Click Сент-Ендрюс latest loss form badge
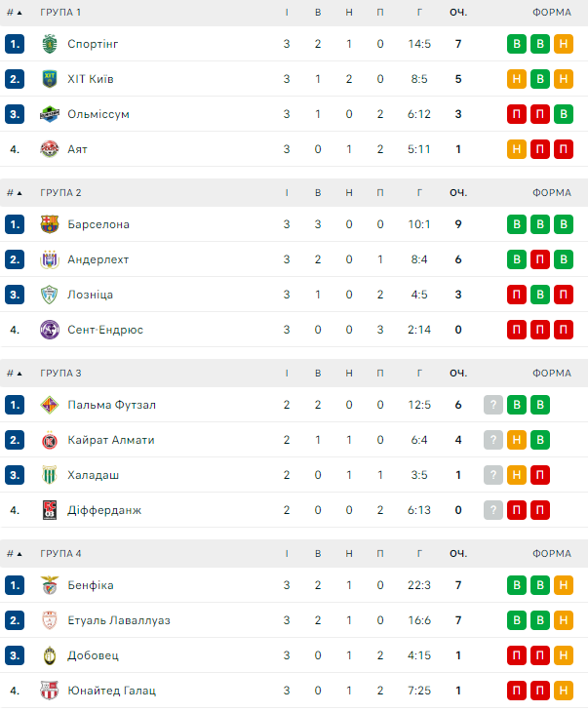The width and height of the screenshot is (588, 712). click(564, 330)
